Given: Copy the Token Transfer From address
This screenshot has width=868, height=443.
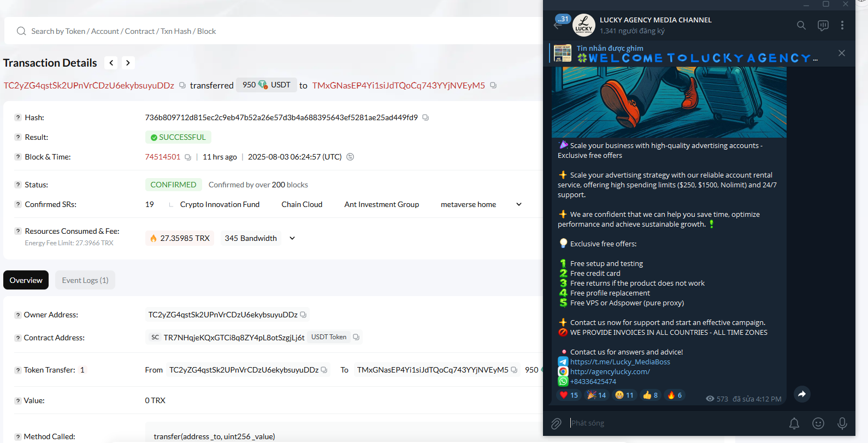Looking at the screenshot, I should [x=324, y=370].
